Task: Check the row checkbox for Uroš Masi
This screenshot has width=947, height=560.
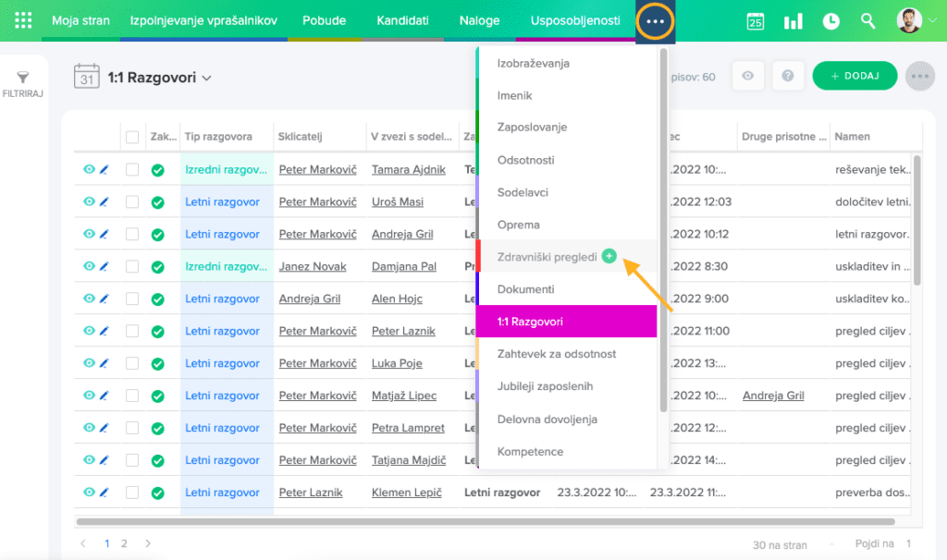Action: [132, 201]
